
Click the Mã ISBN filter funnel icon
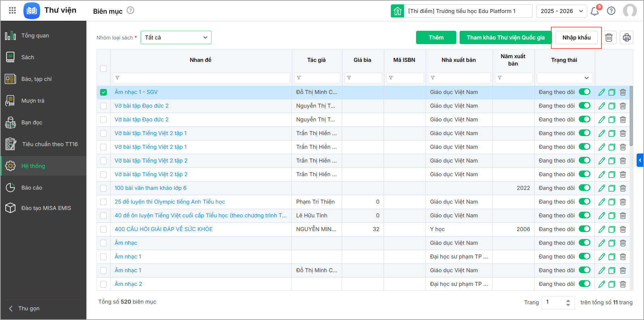click(x=391, y=78)
